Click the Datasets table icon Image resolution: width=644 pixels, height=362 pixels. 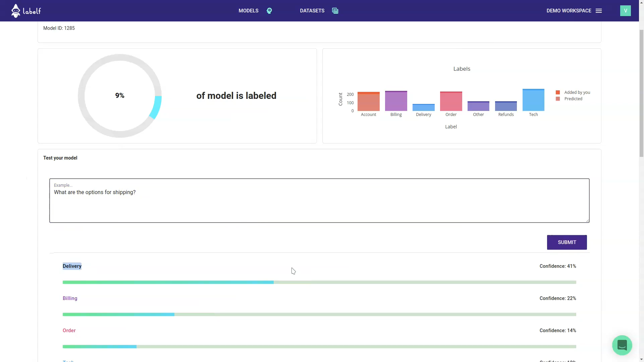coord(335,11)
